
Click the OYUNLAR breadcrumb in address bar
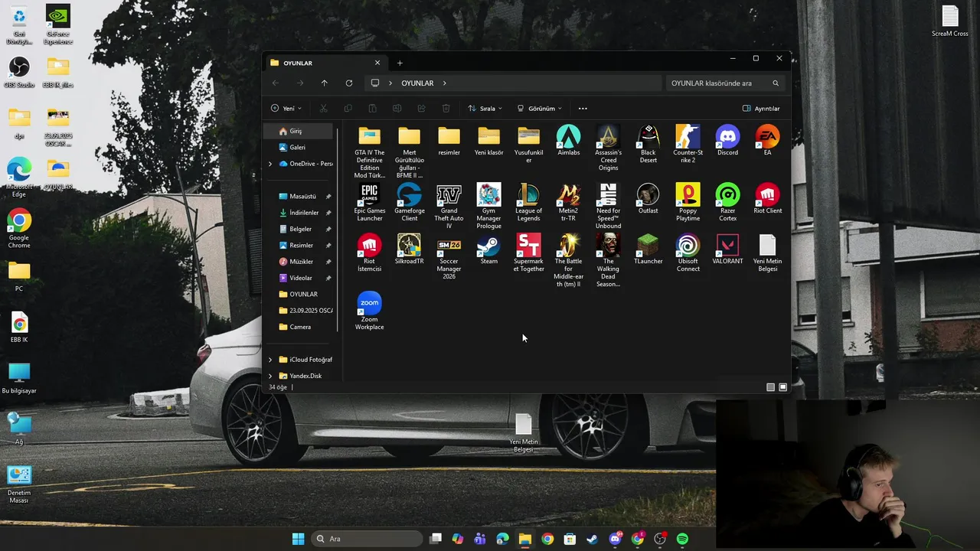point(417,83)
